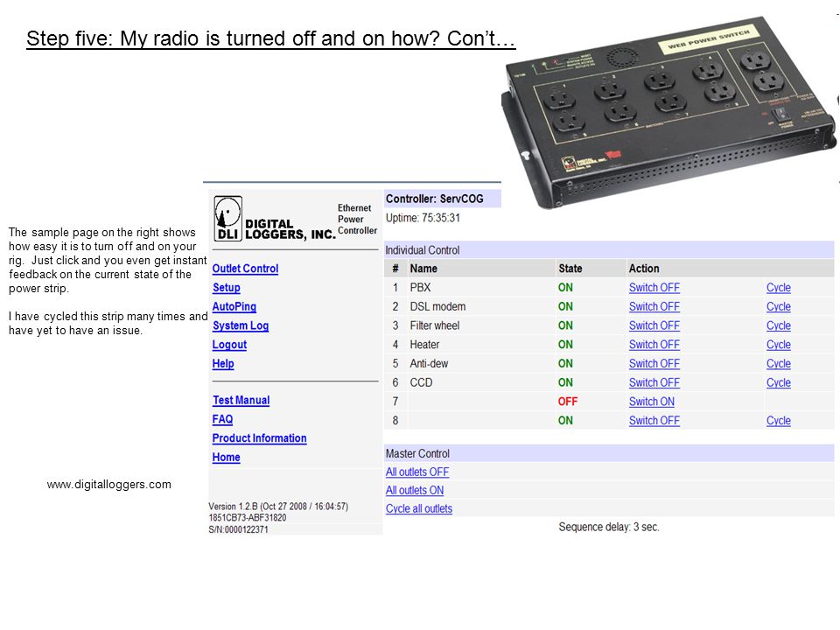This screenshot has height=630, width=840.
Task: Switch OFF the PBX outlet
Action: [x=654, y=288]
